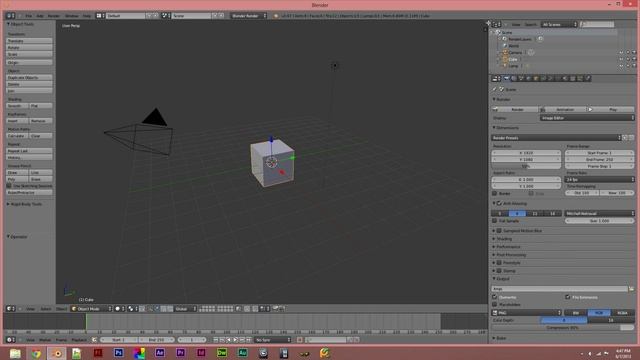Open the Playback menu in timeline
The height and width of the screenshot is (360, 640).
(79, 340)
